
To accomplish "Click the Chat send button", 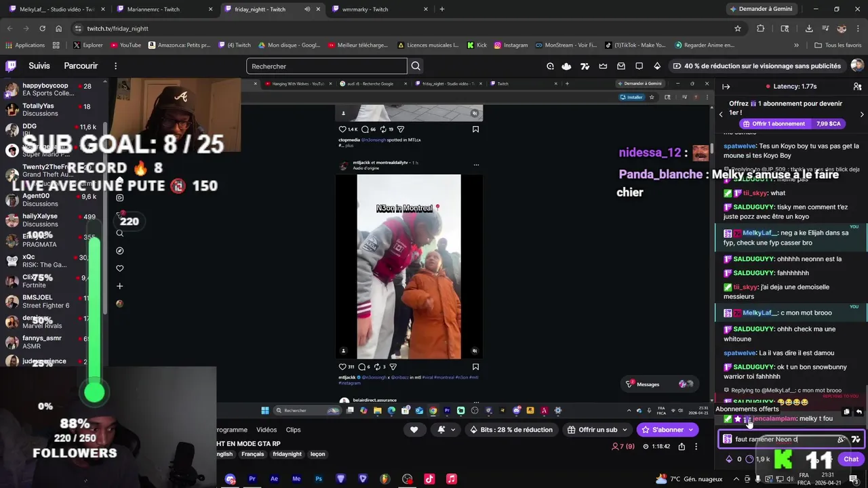I will tap(851, 459).
